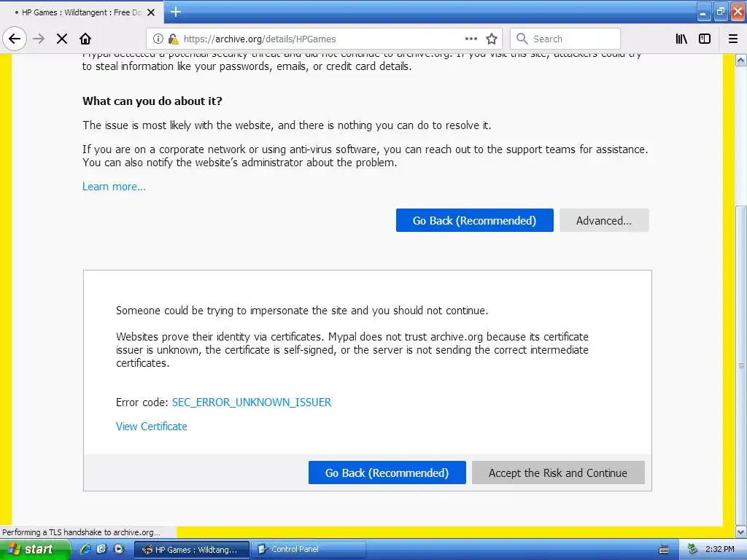
Task: Click the network tray icon
Action: point(693,550)
